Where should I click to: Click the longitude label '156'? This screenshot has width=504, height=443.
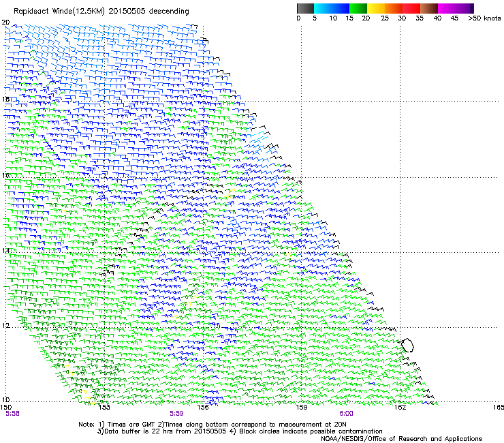click(x=203, y=408)
